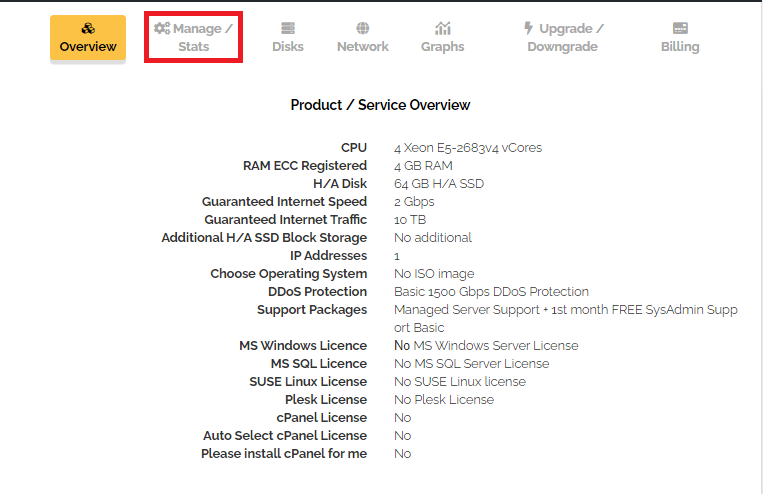Select the Guaranteed Internet Speed label

coord(284,201)
